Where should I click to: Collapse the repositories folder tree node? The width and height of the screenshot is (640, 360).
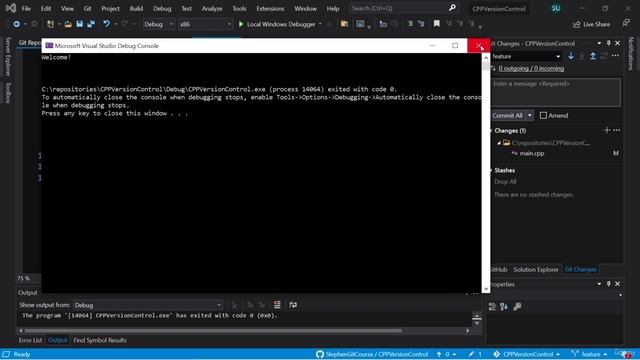(498, 143)
